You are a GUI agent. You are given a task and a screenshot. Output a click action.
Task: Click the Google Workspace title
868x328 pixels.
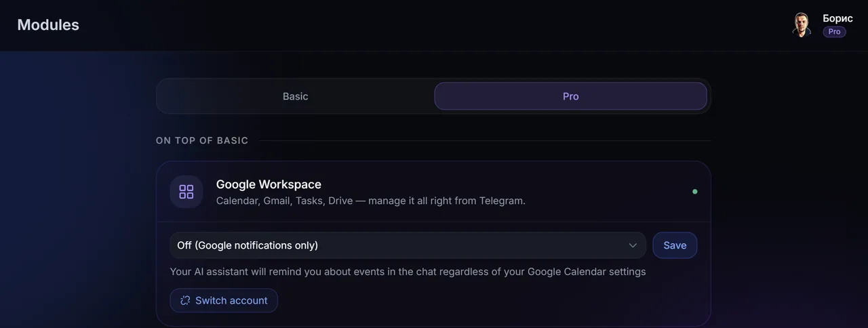[x=269, y=184]
